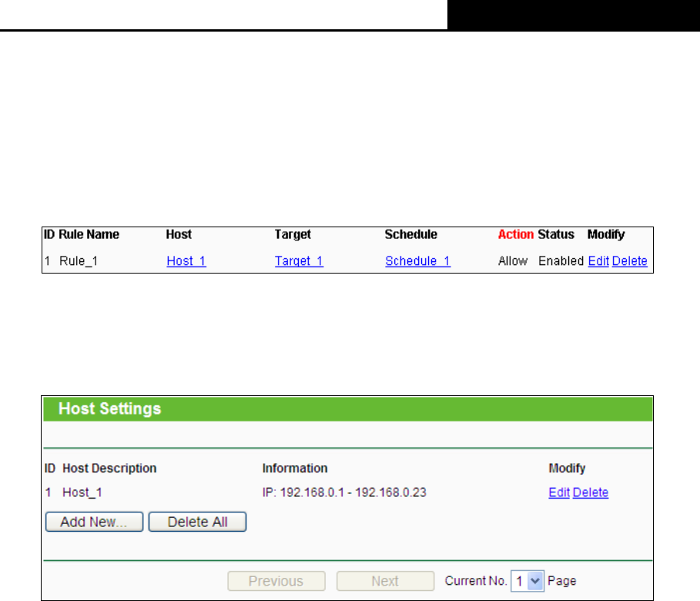The image size is (700, 601).
Task: Click the red Action column header
Action: (516, 234)
